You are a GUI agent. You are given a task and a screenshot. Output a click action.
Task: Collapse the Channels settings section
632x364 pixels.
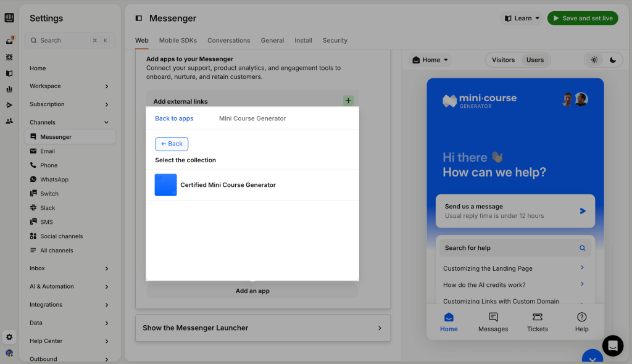(x=69, y=123)
